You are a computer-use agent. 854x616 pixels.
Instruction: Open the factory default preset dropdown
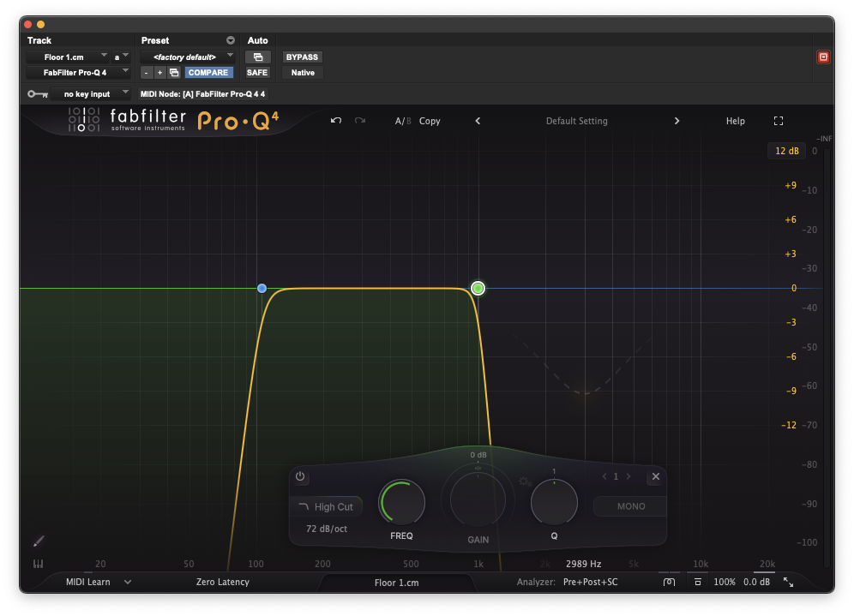point(188,57)
